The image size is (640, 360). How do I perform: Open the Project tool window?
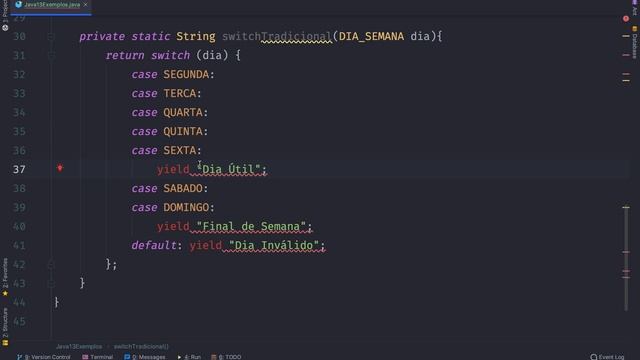click(5, 16)
